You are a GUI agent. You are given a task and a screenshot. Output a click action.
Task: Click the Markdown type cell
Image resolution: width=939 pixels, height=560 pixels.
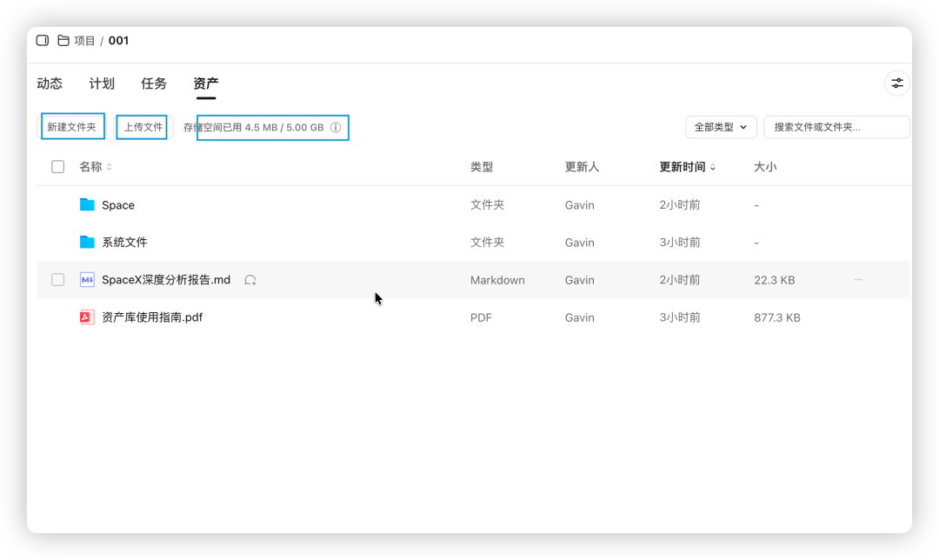click(x=497, y=280)
